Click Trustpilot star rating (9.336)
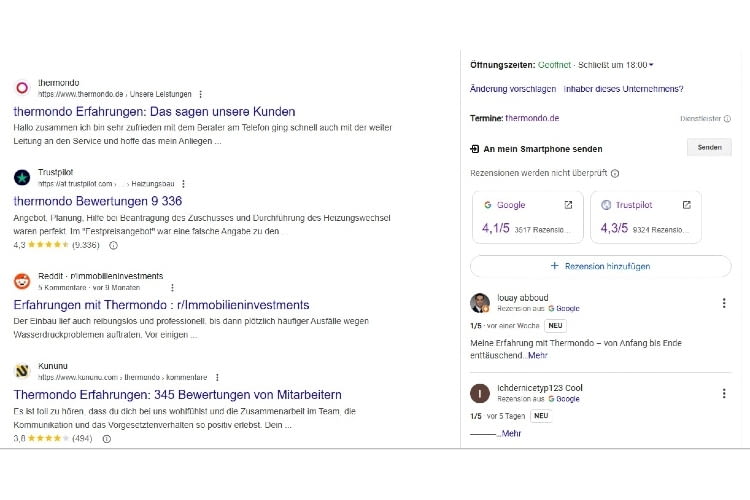This screenshot has width=750, height=500. point(56,245)
